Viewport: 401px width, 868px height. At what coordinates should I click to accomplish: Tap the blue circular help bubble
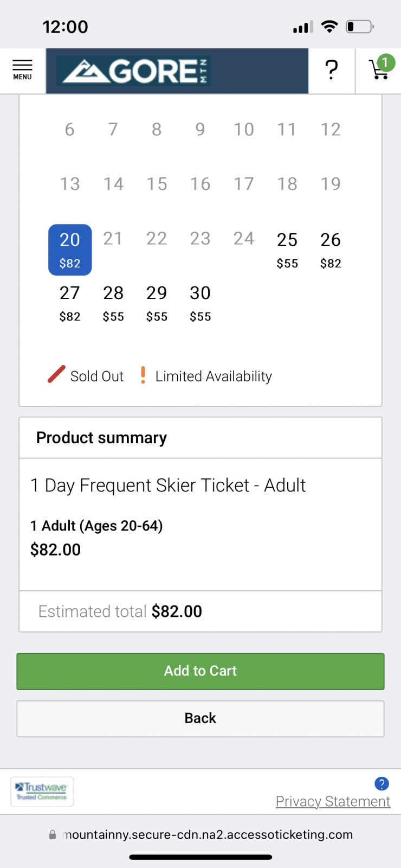tap(381, 783)
